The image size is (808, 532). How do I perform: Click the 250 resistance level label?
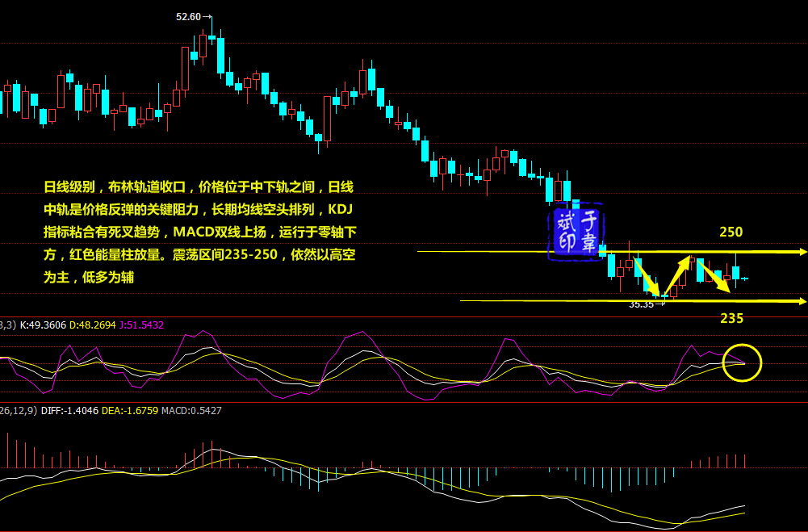(731, 232)
